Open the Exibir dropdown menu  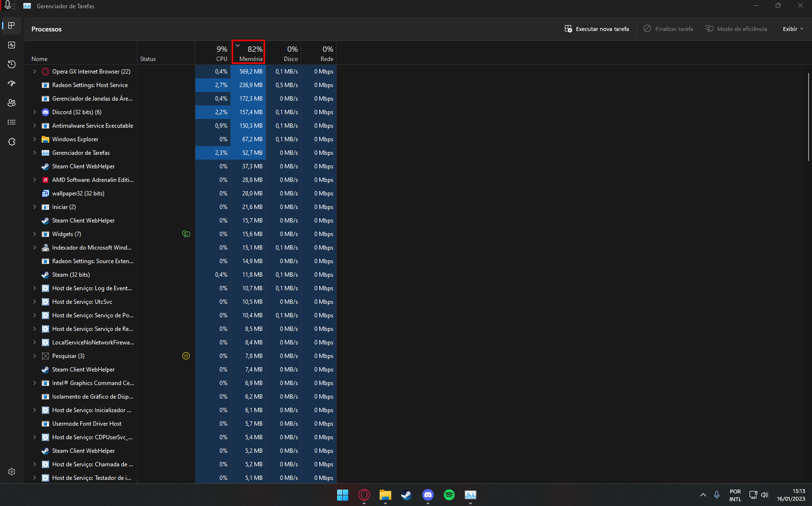[x=793, y=29]
